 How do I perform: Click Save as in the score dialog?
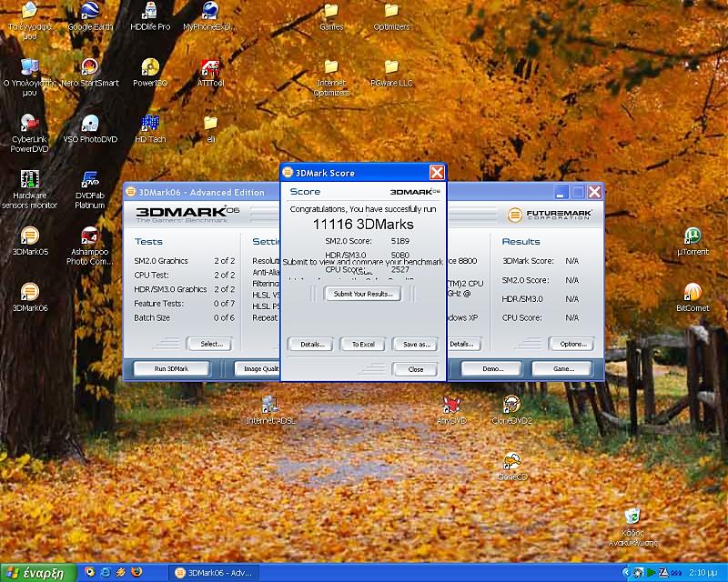click(x=415, y=345)
